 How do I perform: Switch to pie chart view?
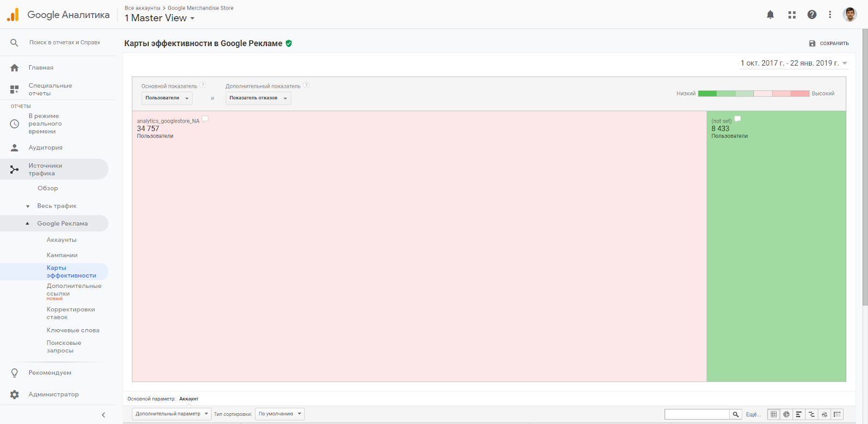[x=786, y=414]
